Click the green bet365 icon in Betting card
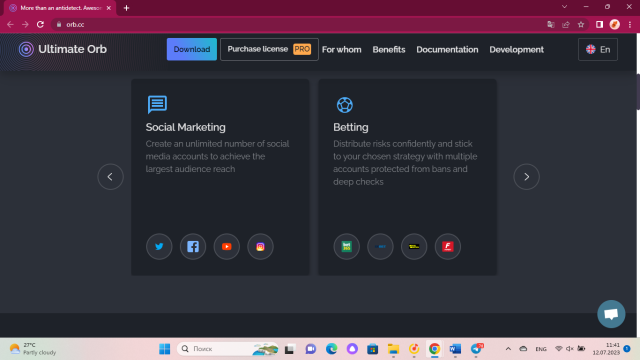Screen dimensions: 640x360 (x=347, y=247)
